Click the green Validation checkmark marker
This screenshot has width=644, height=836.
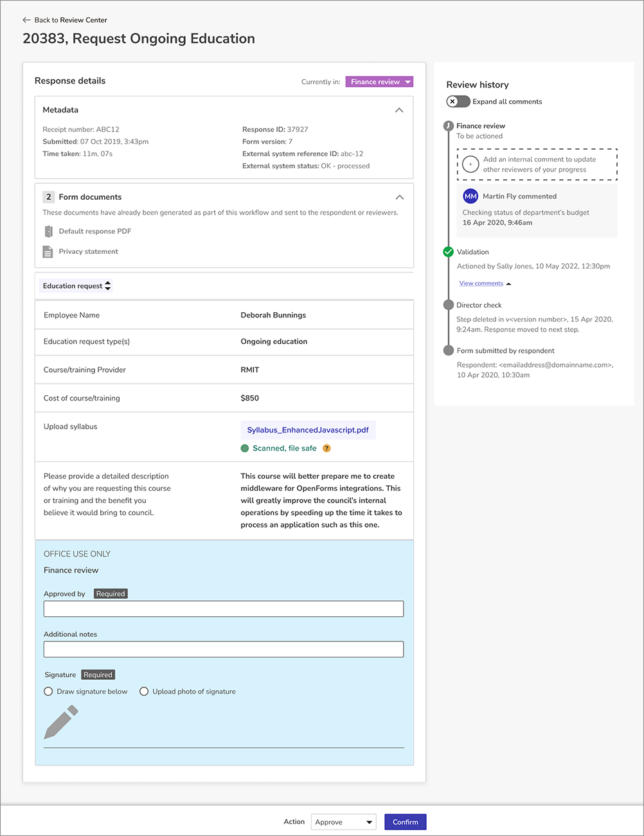tap(449, 252)
